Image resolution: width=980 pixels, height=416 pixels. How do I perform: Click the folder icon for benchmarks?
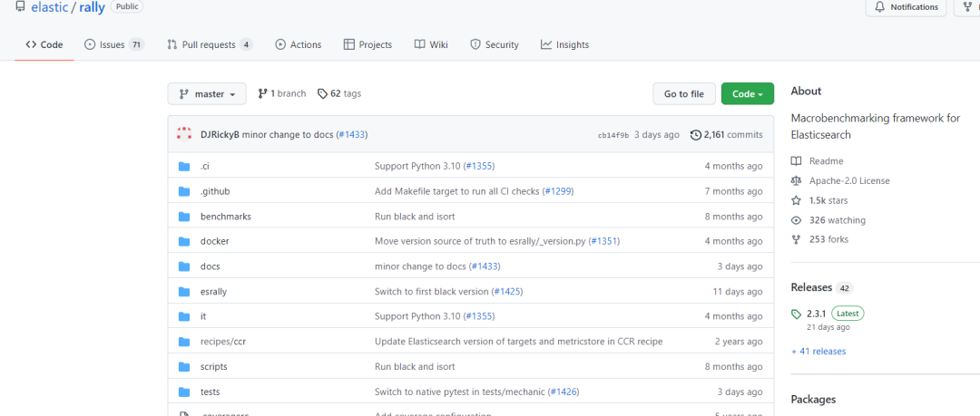183,216
